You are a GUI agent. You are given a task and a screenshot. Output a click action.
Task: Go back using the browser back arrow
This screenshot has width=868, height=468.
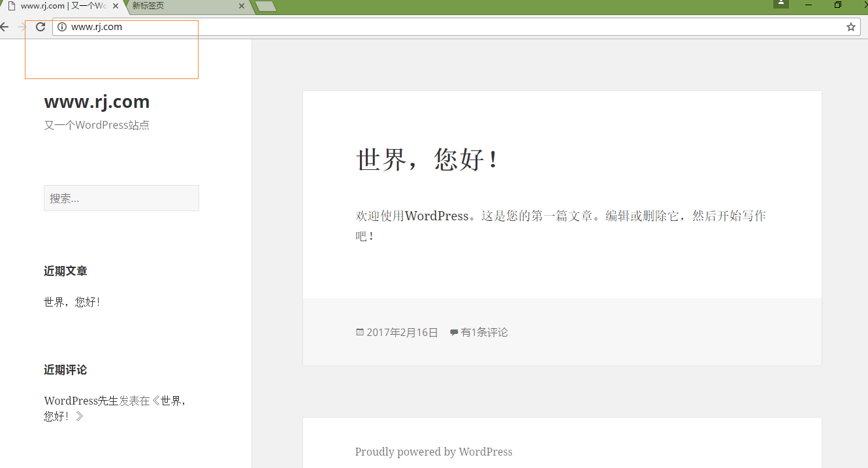pyautogui.click(x=4, y=27)
